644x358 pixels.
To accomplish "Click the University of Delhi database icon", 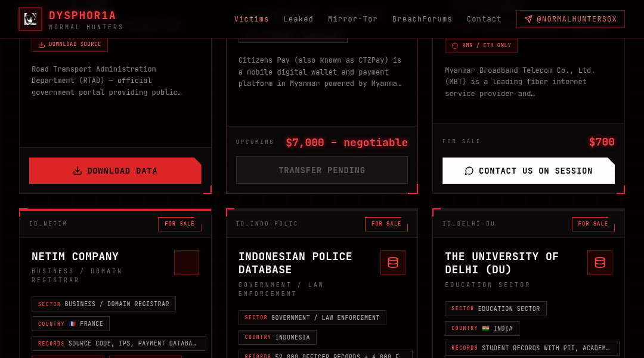I will [600, 262].
